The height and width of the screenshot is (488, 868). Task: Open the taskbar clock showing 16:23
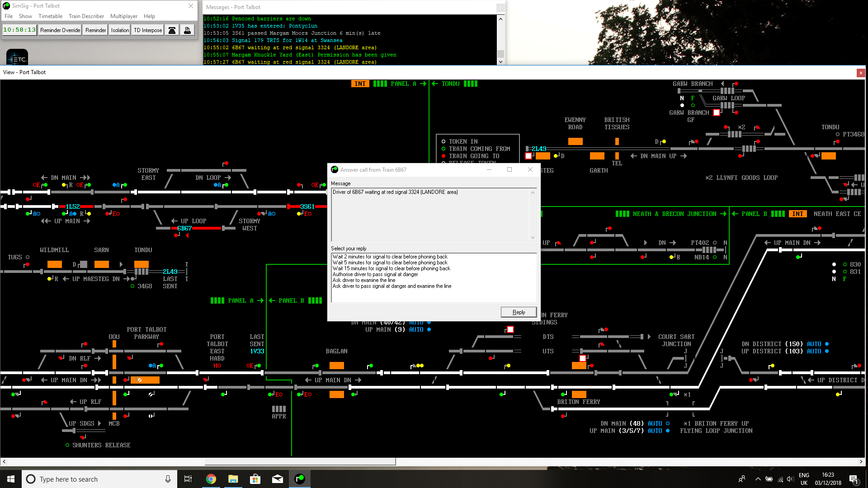[x=828, y=479]
